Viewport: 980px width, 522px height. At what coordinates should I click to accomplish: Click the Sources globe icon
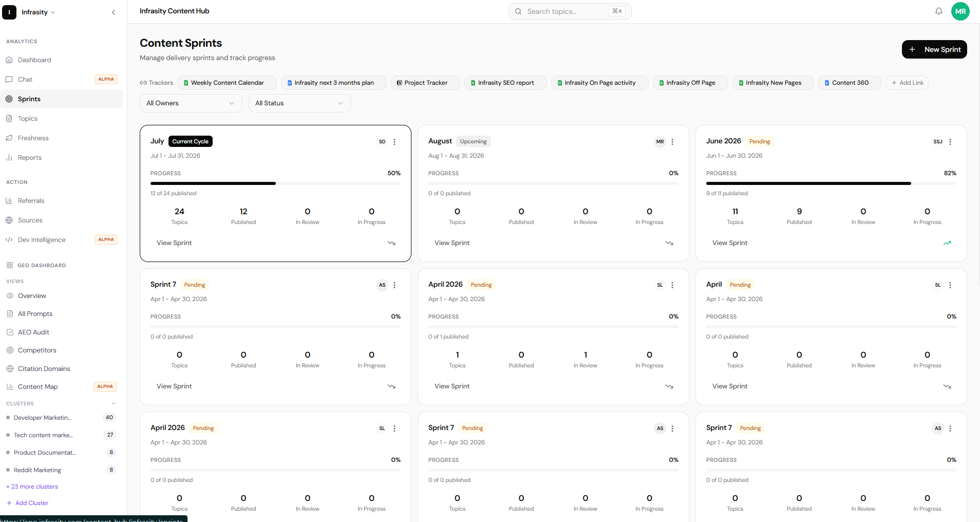pyautogui.click(x=9, y=220)
